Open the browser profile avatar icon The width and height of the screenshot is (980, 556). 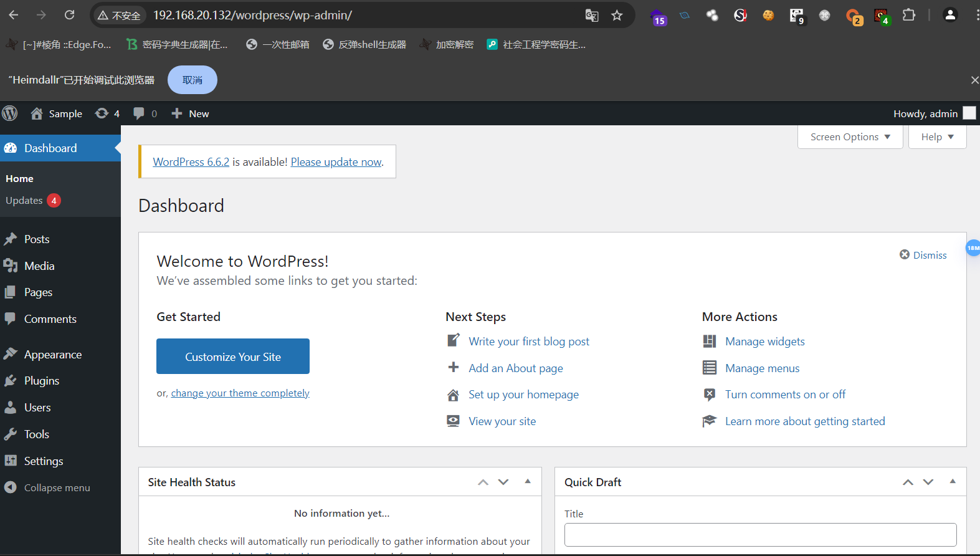point(950,15)
